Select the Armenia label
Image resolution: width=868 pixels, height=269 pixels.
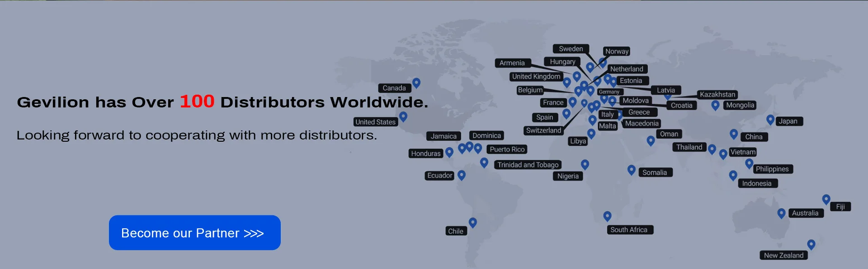pyautogui.click(x=512, y=63)
